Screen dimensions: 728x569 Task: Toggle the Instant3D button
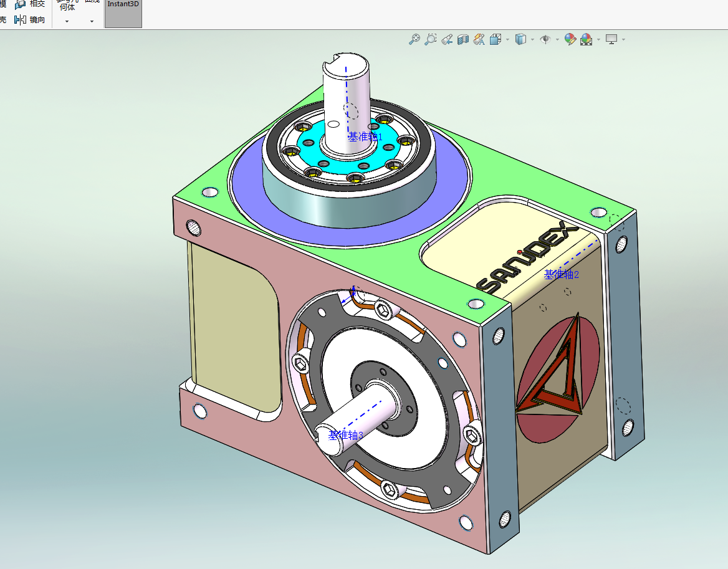123,14
